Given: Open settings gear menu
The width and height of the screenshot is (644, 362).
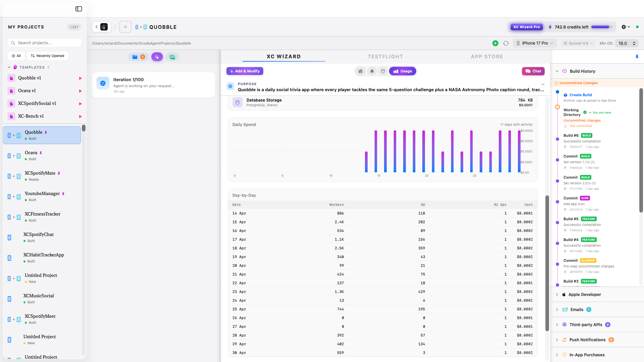Looking at the screenshot, I should (626, 27).
